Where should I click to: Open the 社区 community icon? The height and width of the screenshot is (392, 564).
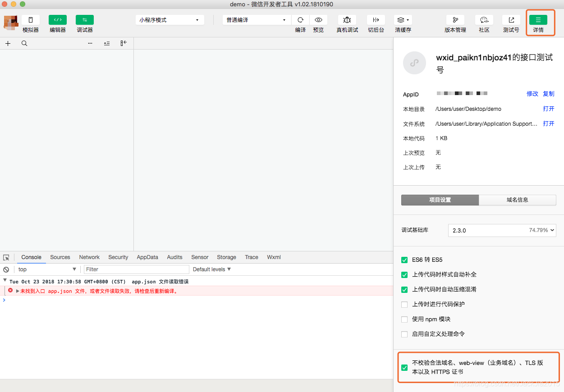[x=484, y=20]
